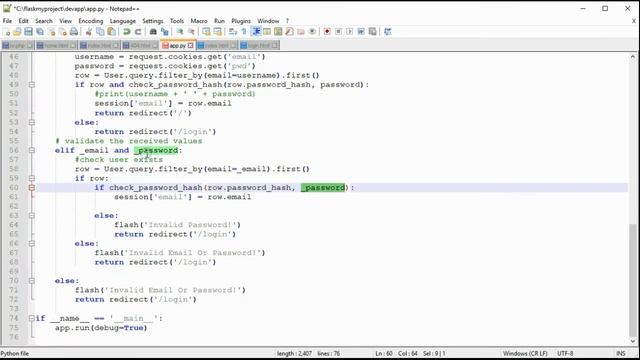Toggle INS insert mode in status bar
Image resolution: width=640 pixels, height=360 pixels.
620,353
